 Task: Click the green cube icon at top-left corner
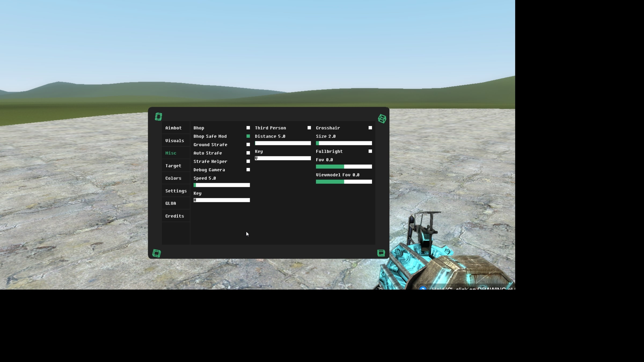click(x=159, y=117)
